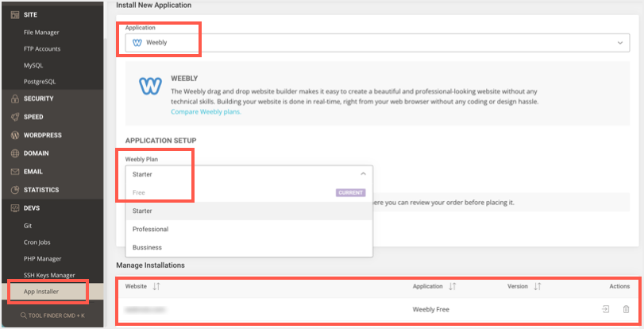Click the Domain globe icon in sidebar
The image size is (644, 329).
(x=12, y=153)
